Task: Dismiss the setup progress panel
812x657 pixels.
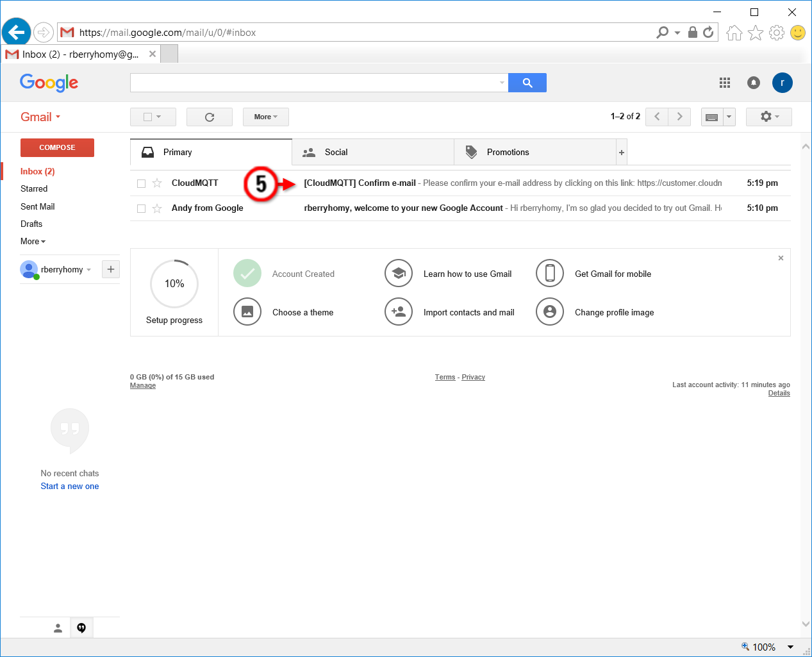Action: 781,258
